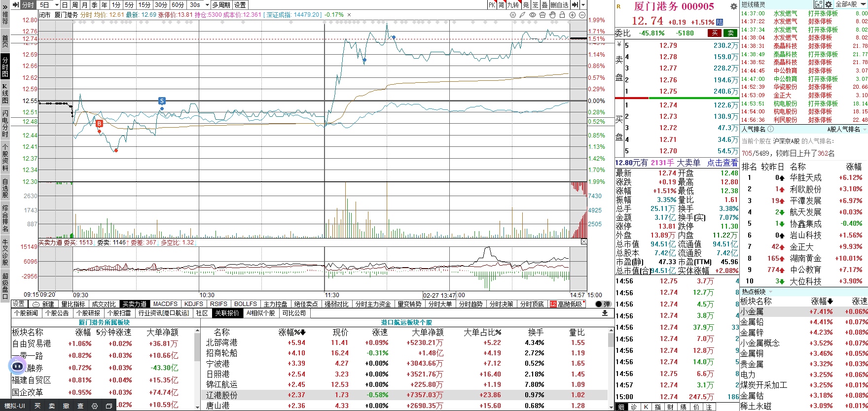Close the index comparison with the × icon
The image size is (868, 411).
[349, 15]
